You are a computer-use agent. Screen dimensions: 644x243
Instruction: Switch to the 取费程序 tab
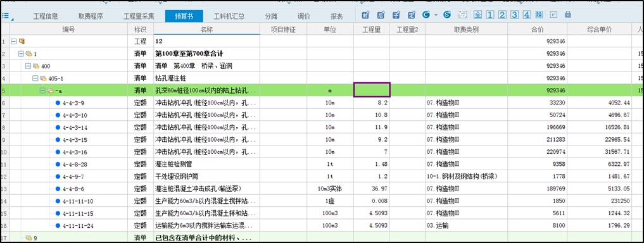91,16
